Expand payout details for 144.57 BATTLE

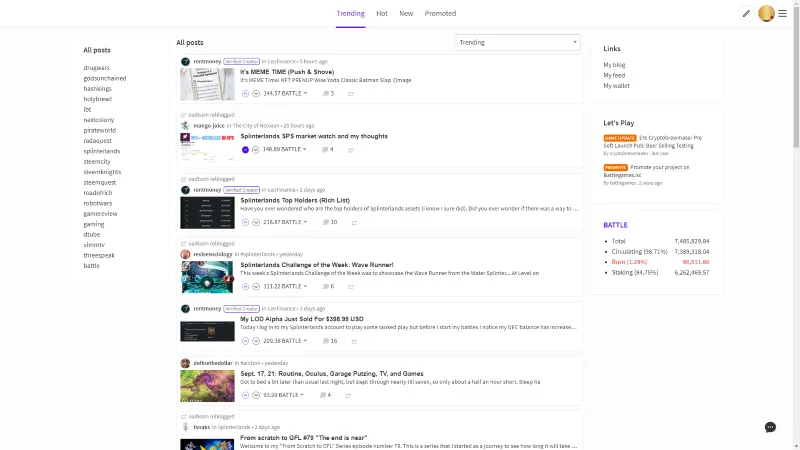(x=285, y=94)
